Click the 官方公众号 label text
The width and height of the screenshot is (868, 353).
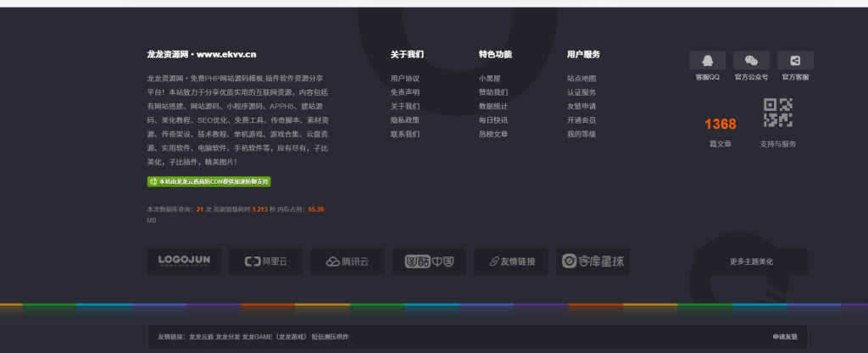click(x=751, y=77)
